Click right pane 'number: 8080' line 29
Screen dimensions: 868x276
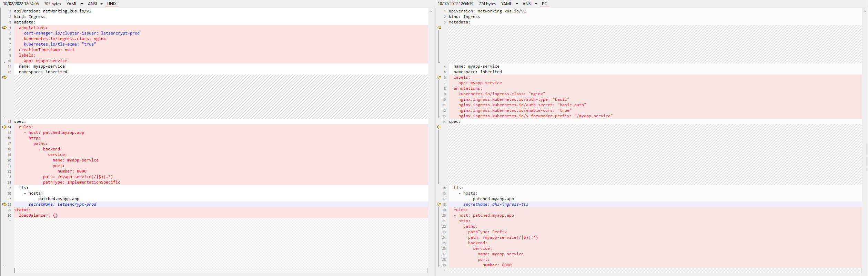(497, 265)
